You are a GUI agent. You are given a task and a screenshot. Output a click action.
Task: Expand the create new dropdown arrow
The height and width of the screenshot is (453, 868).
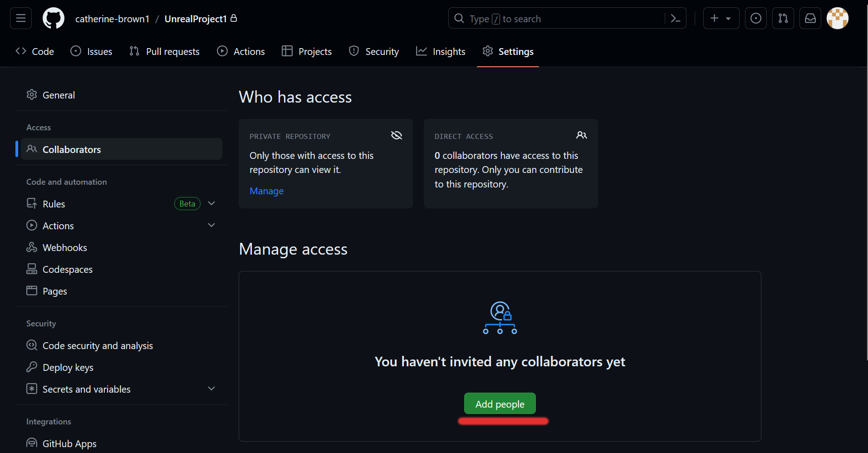(x=729, y=18)
